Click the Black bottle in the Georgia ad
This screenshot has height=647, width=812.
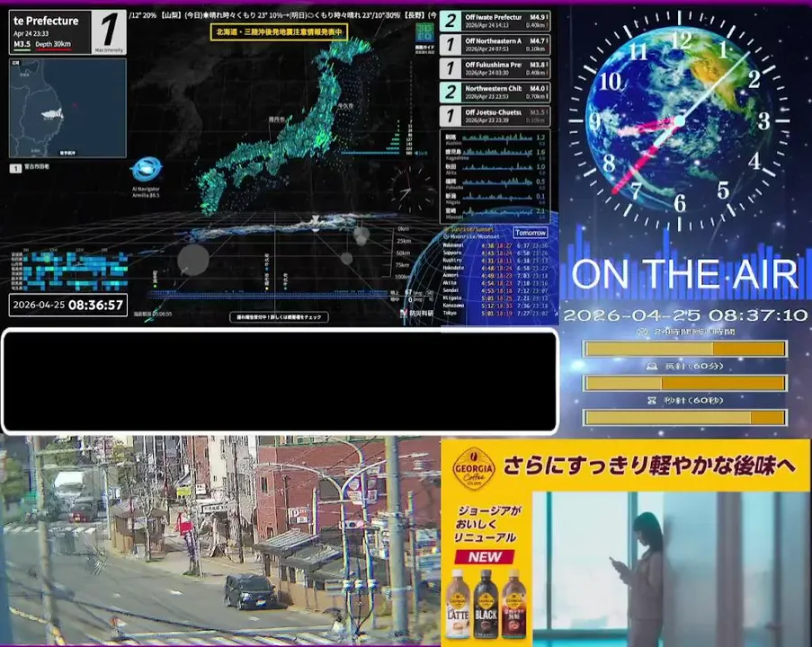(x=486, y=604)
